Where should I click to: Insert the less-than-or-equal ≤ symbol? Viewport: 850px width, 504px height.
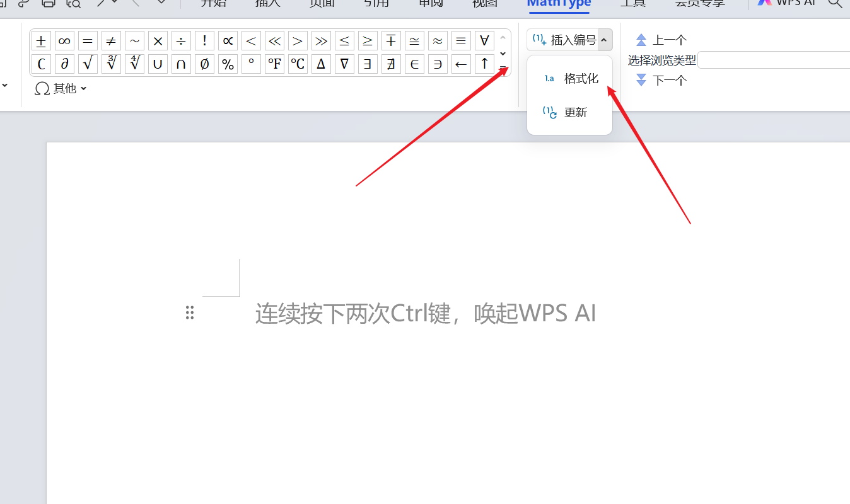[x=344, y=41]
